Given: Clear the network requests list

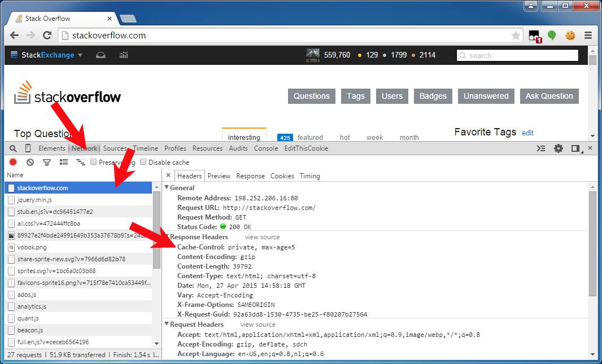Looking at the screenshot, I should 30,162.
